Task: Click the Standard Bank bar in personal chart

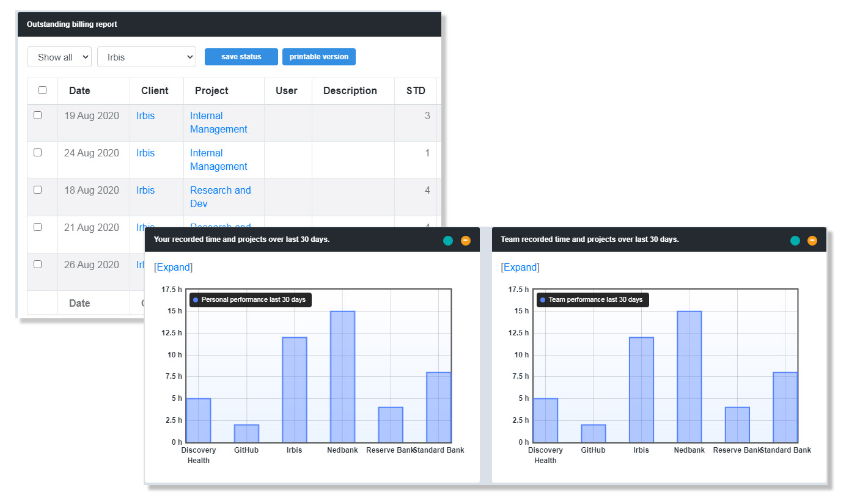Action: tap(439, 407)
